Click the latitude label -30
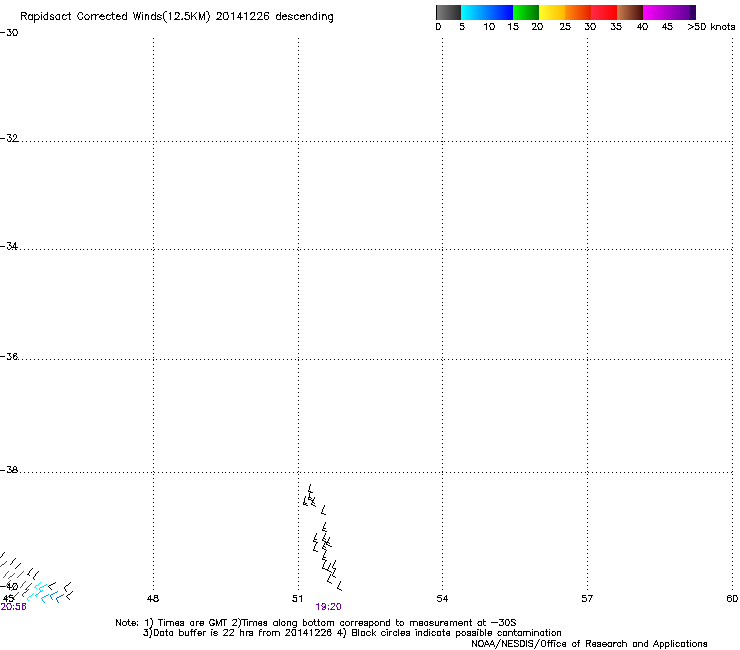 point(9,33)
